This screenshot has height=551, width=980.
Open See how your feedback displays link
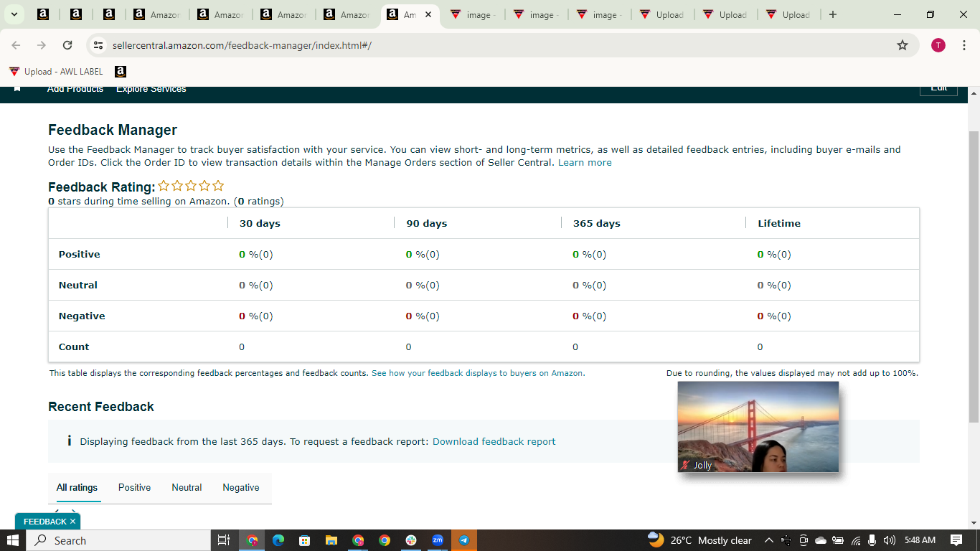[x=478, y=373]
